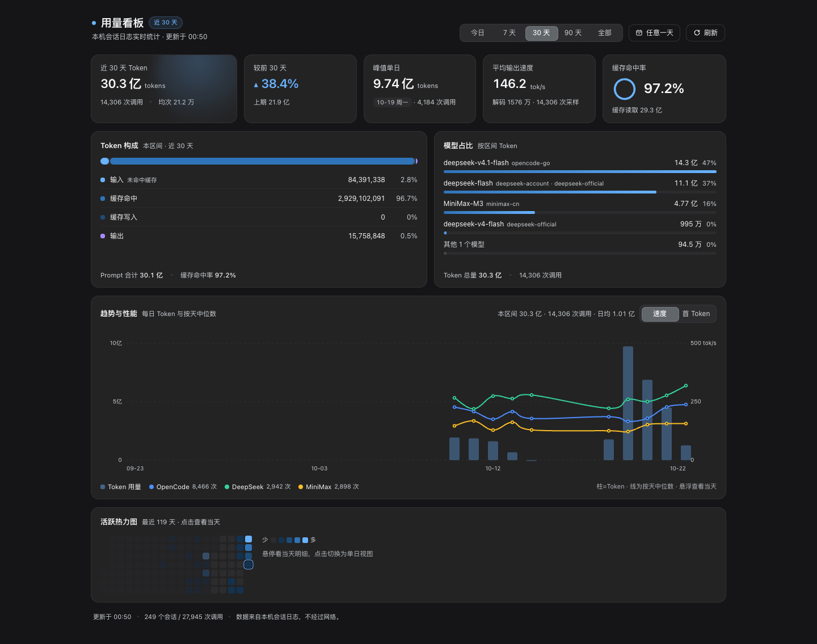Switch the trend chart to 速度
This screenshot has width=817, height=644.
tap(660, 314)
